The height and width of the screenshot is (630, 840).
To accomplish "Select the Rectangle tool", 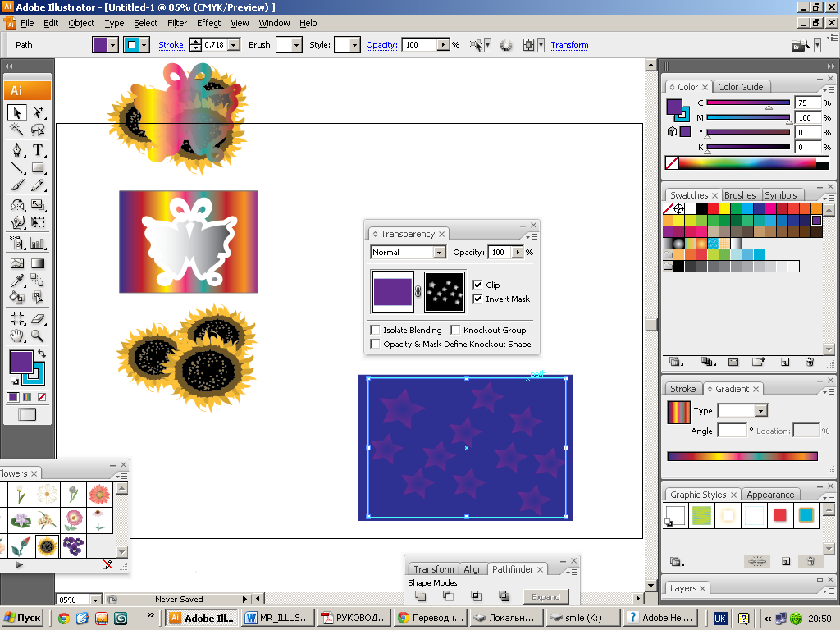I will (x=38, y=167).
